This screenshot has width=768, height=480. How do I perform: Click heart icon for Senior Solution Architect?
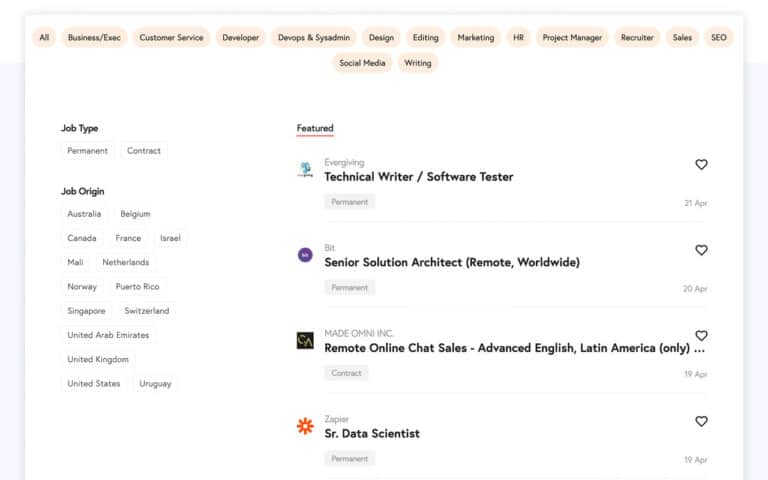[701, 250]
